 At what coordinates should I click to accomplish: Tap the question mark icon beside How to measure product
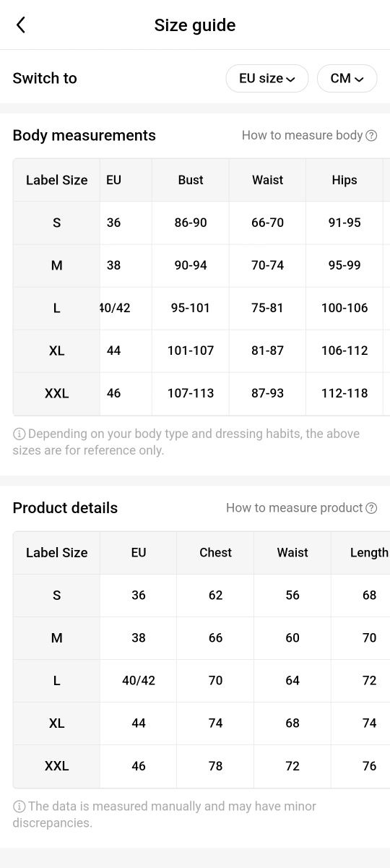click(x=371, y=508)
